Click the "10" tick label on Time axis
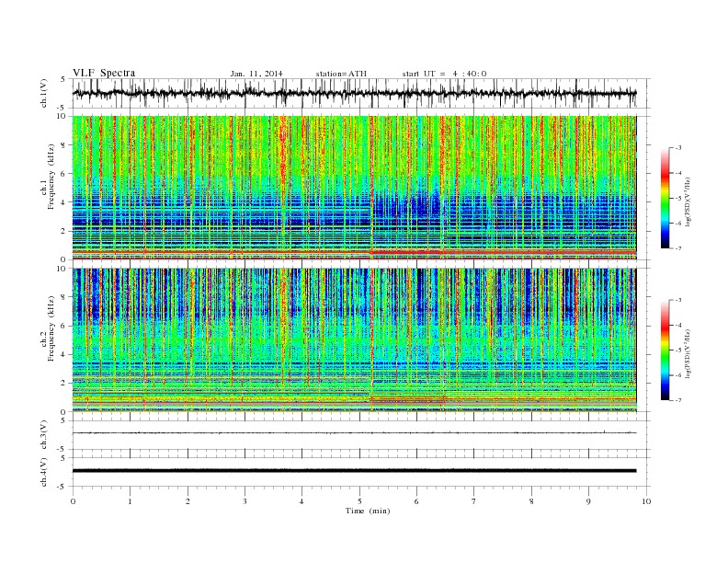The height and width of the screenshot is (563, 728). click(x=646, y=501)
